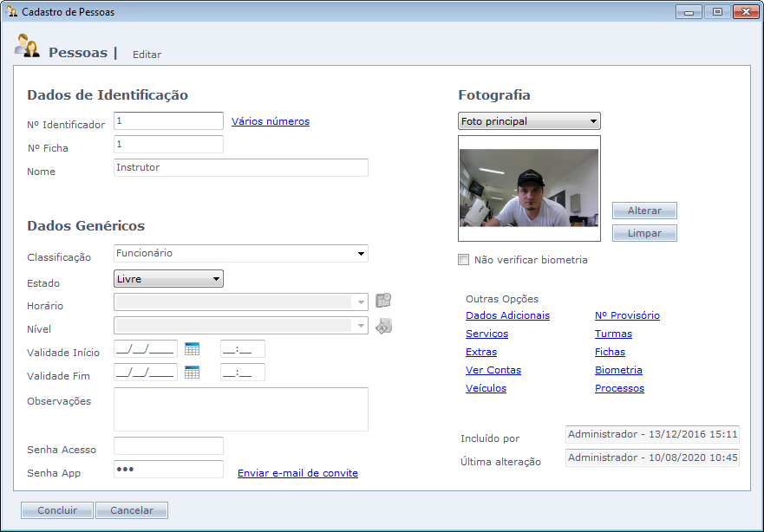The image size is (764, 532).
Task: Click the schedule icon beside Horário field
Action: (383, 302)
